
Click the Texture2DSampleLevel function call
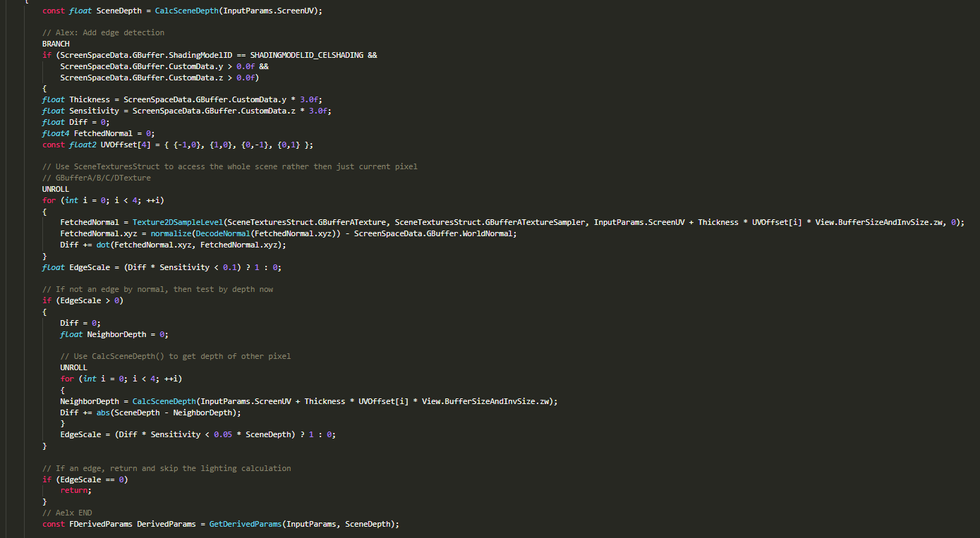178,222
